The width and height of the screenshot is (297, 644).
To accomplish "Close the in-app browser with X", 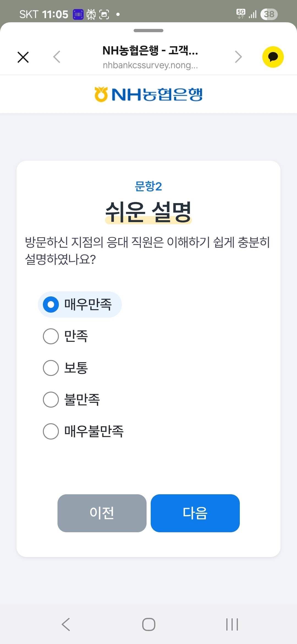I will [x=23, y=57].
